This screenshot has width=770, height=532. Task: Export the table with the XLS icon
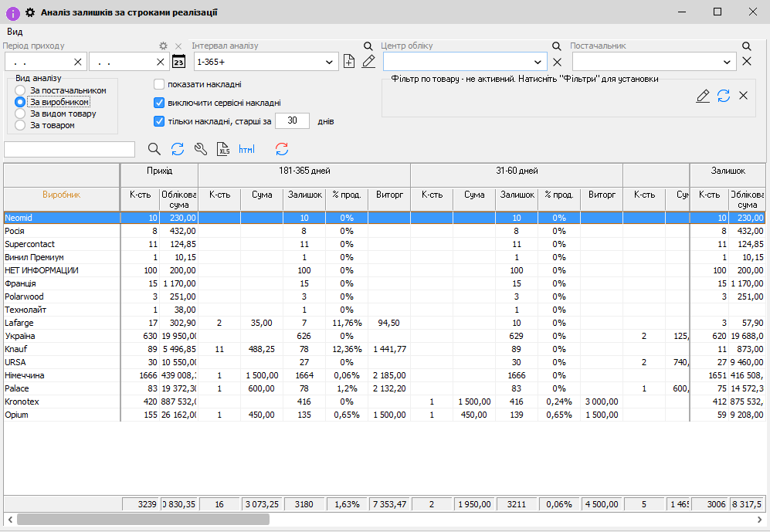[223, 149]
